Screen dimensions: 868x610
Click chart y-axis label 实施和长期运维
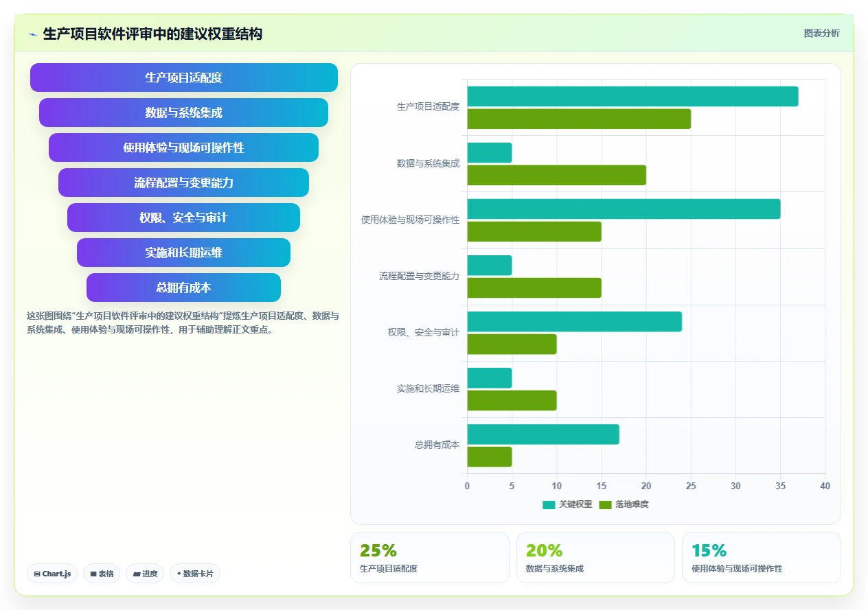pyautogui.click(x=428, y=388)
